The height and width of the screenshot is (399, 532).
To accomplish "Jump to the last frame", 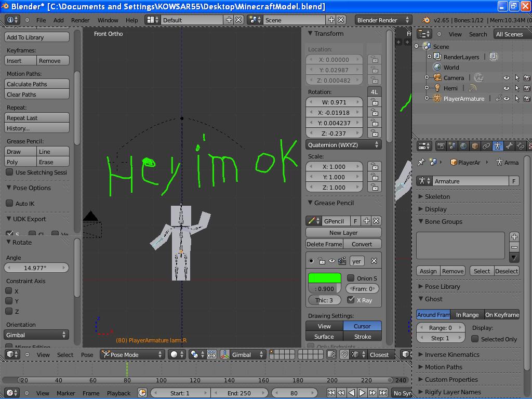I will 383,393.
